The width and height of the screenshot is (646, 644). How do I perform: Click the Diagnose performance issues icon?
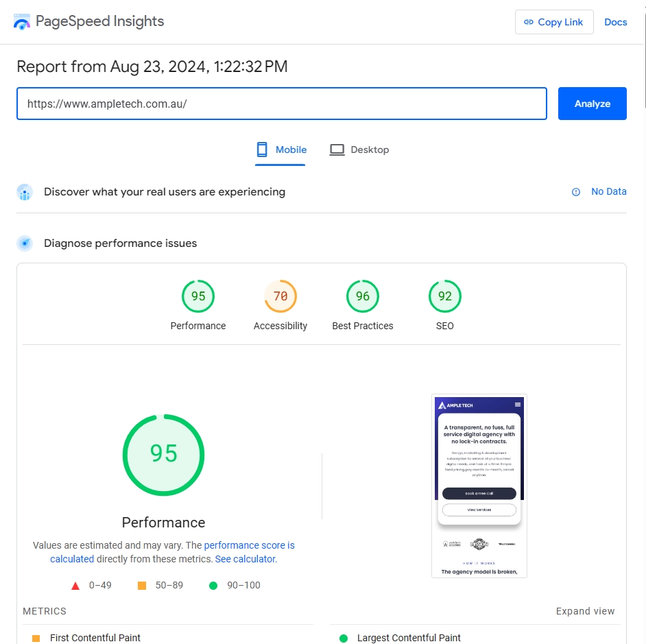(25, 243)
